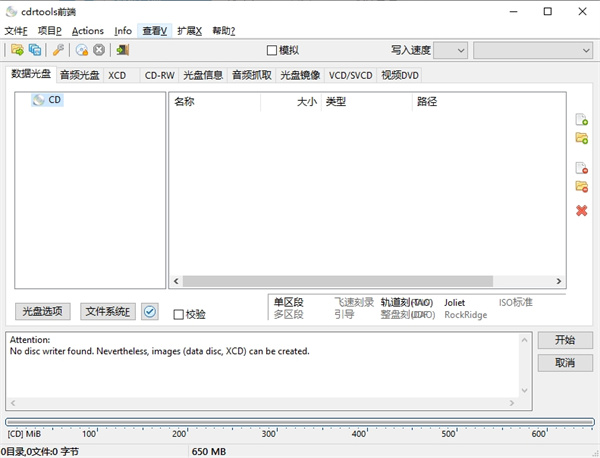This screenshot has width=600, height=458.
Task: Open the 项目P menu
Action: 49,31
